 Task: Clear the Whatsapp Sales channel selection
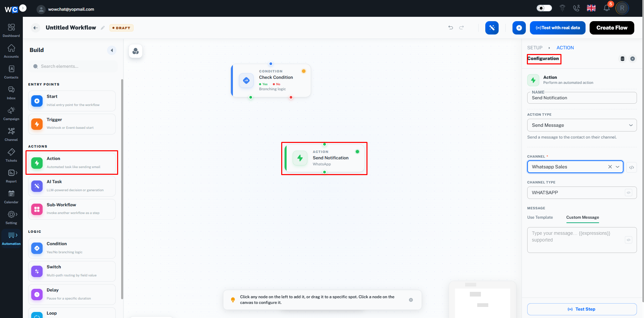(x=610, y=167)
